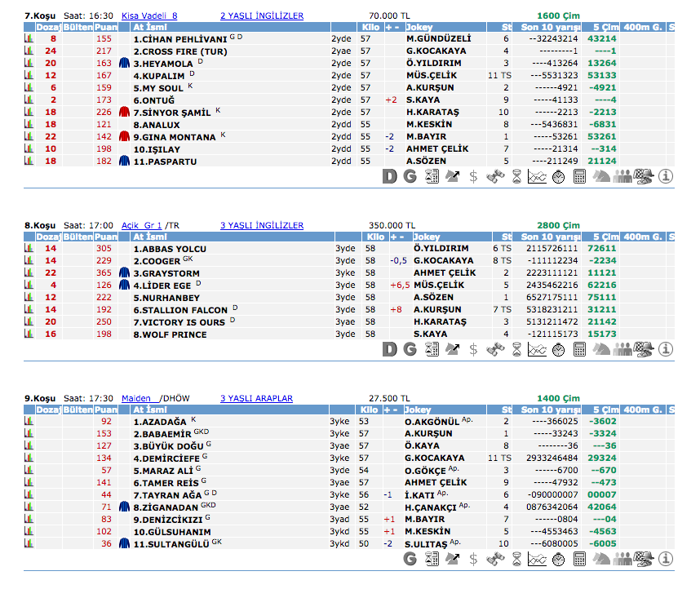The image size is (700, 589).
Task: Open the info icon under race 9
Action: [x=666, y=559]
